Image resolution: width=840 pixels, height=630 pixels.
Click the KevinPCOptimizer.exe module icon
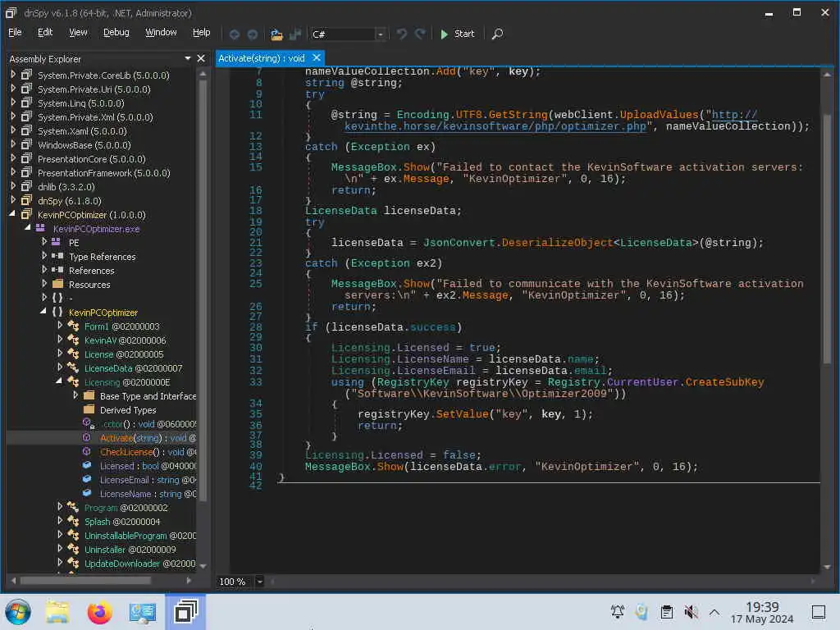pyautogui.click(x=40, y=228)
